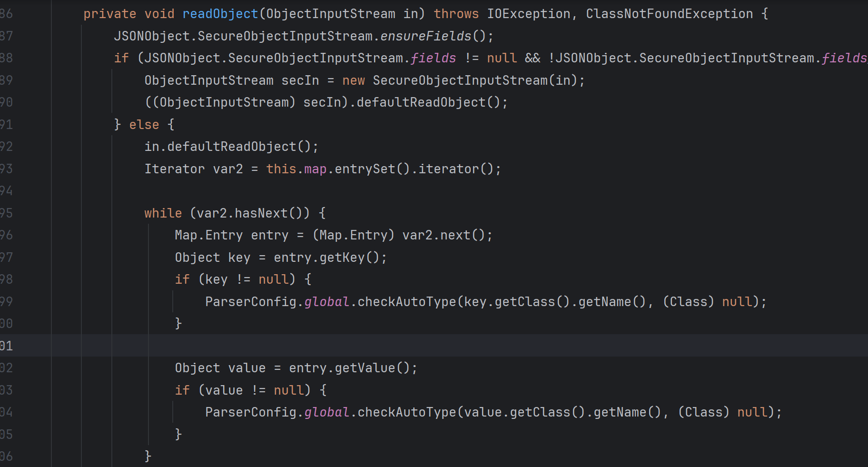Click the gutter line number ending in 88
868x467 pixels.
tap(7, 58)
